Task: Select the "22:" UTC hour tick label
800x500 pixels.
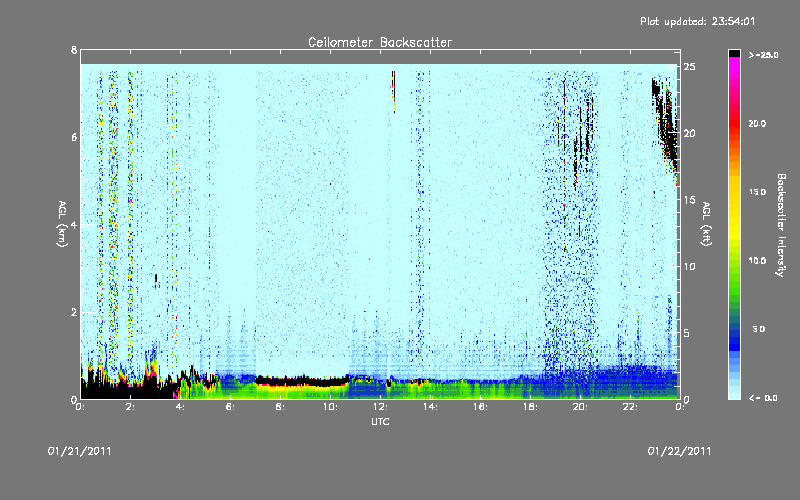Action: tap(630, 407)
